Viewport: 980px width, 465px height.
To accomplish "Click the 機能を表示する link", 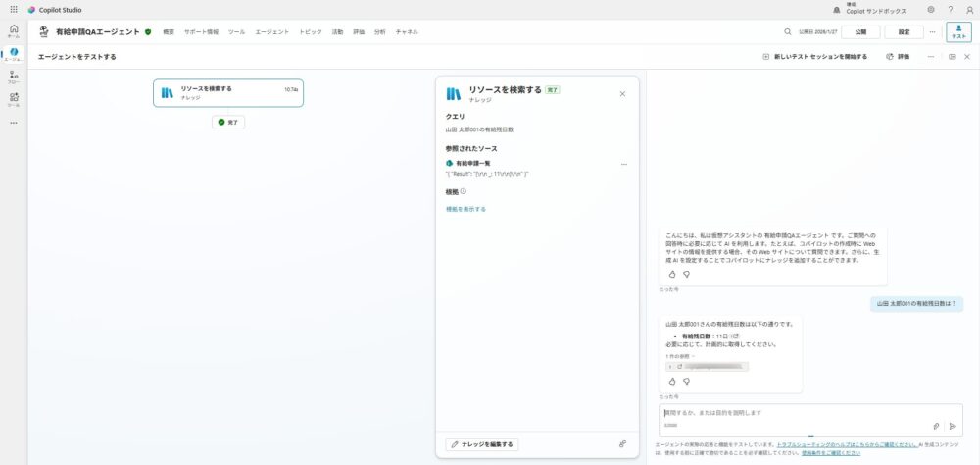I will click(465, 209).
